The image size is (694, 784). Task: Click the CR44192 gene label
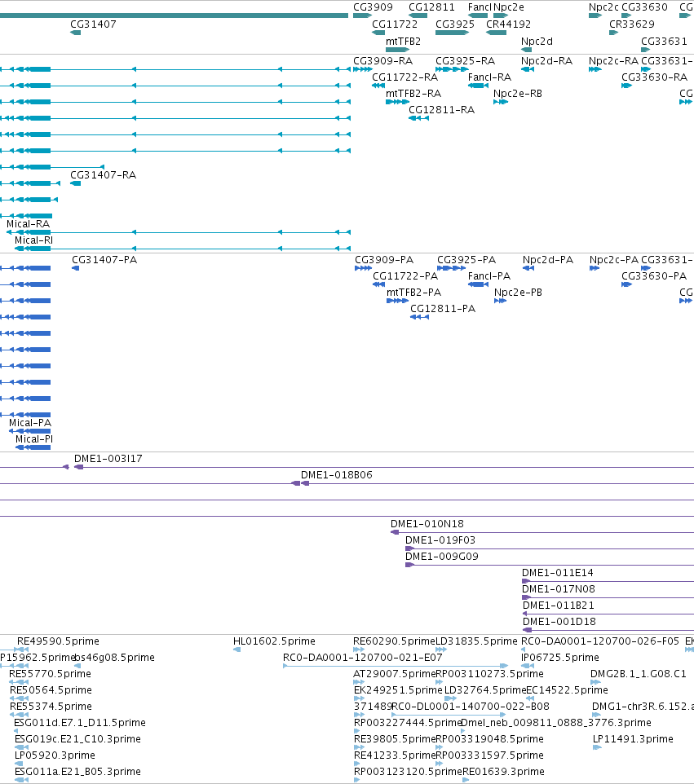508,24
